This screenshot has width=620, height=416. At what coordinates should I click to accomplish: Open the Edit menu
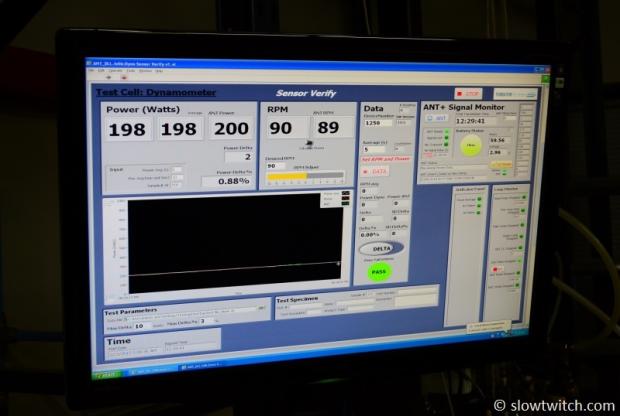[100, 71]
